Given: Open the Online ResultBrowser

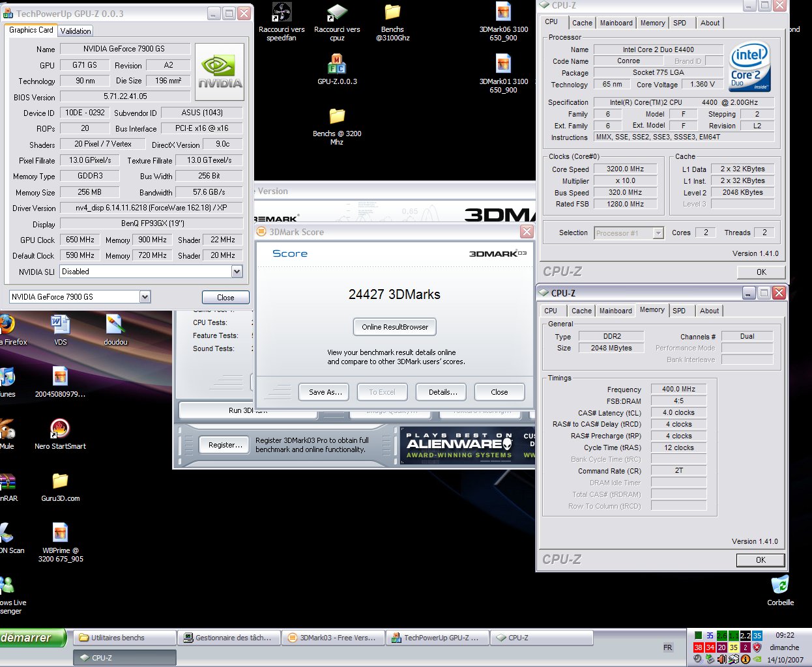Looking at the screenshot, I should pos(395,327).
